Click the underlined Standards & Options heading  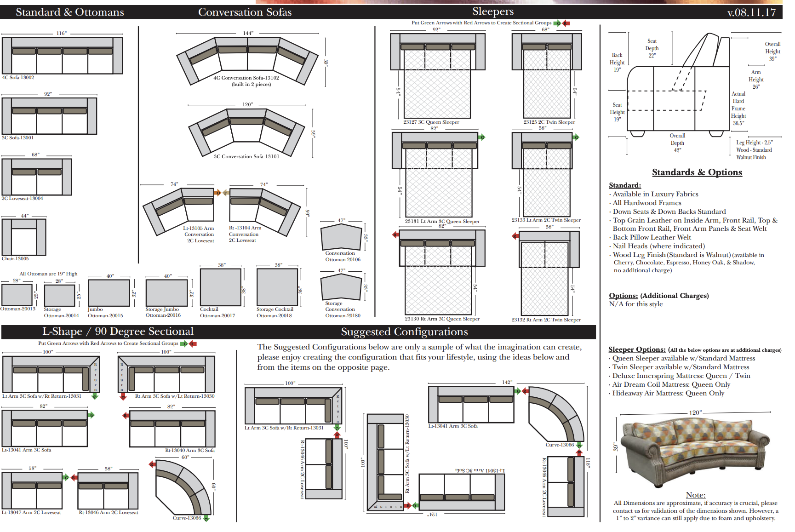point(697,172)
